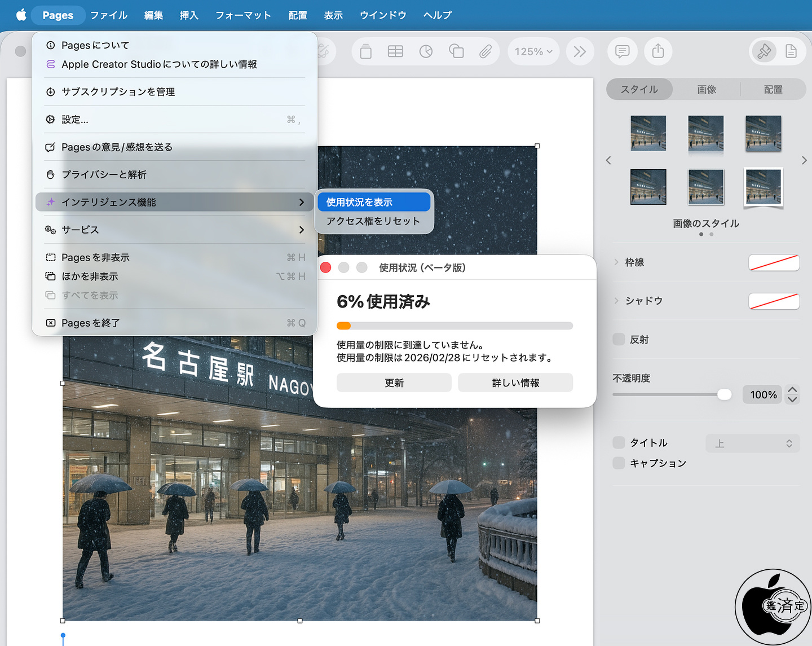Check the キャプション checkbox
This screenshot has width=812, height=646.
point(619,463)
